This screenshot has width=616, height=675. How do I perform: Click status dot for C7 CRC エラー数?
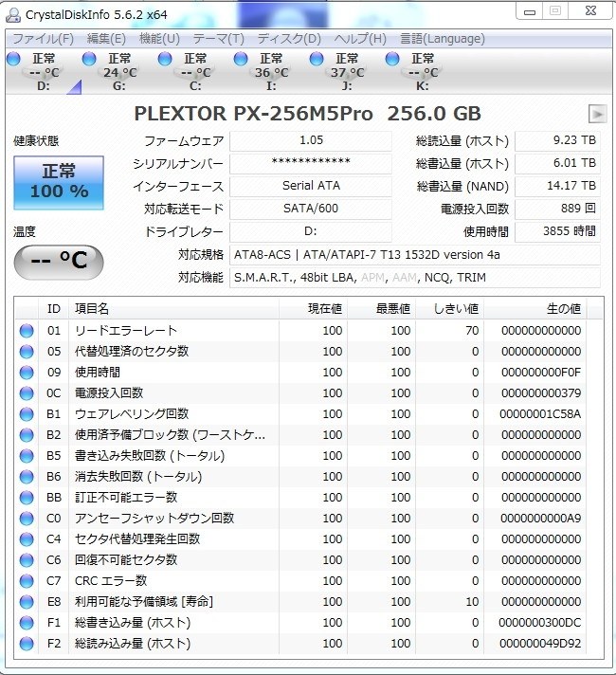click(x=27, y=581)
